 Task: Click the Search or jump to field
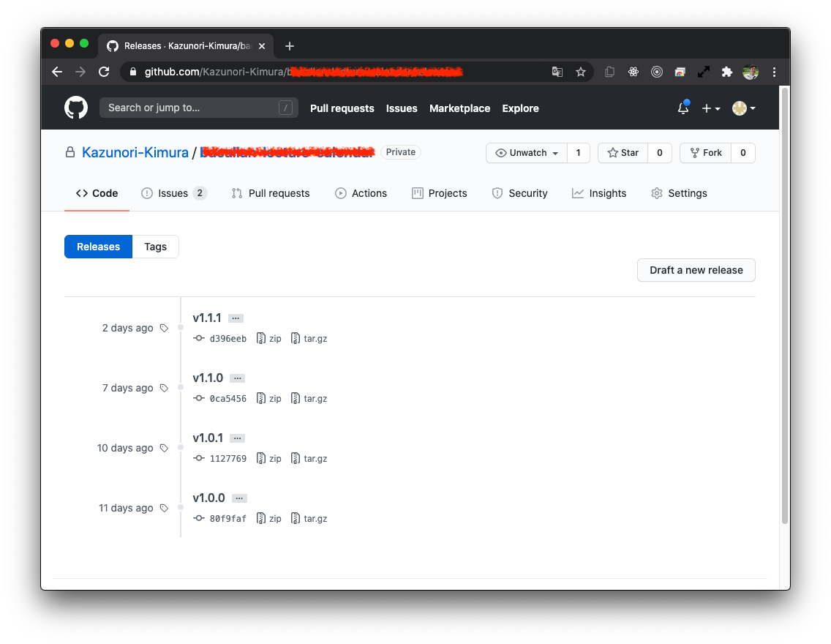(199, 108)
